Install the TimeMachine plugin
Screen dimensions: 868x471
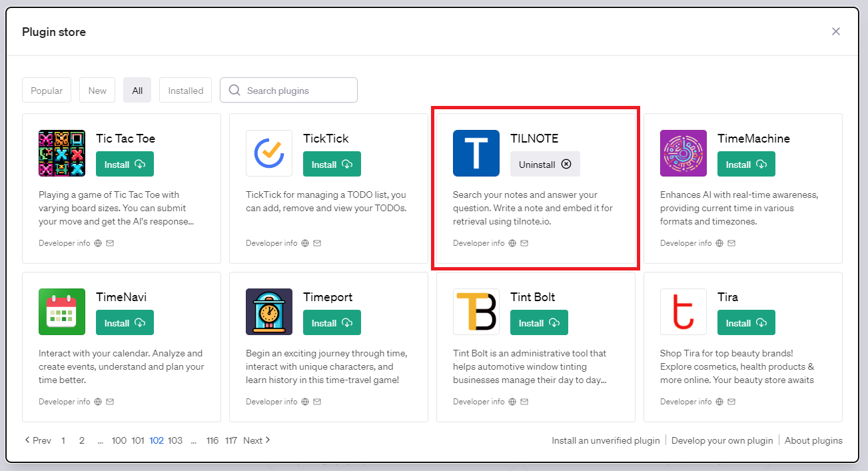[x=745, y=165]
